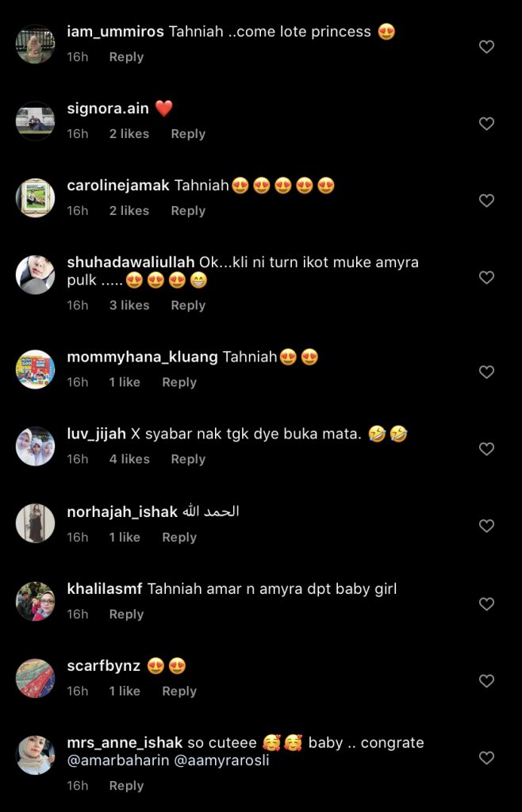Open scarfbynz's profile avatar
This screenshot has width=522, height=812.
[x=35, y=679]
